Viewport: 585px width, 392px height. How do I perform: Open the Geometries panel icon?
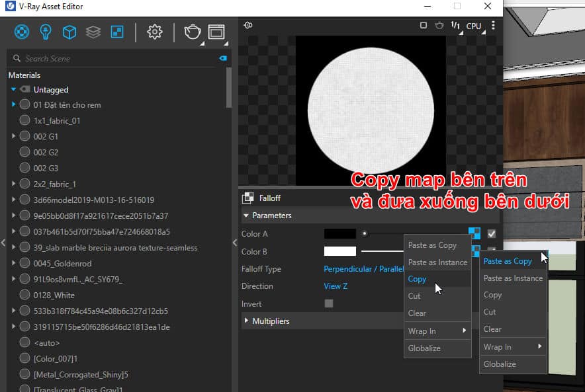click(x=70, y=32)
